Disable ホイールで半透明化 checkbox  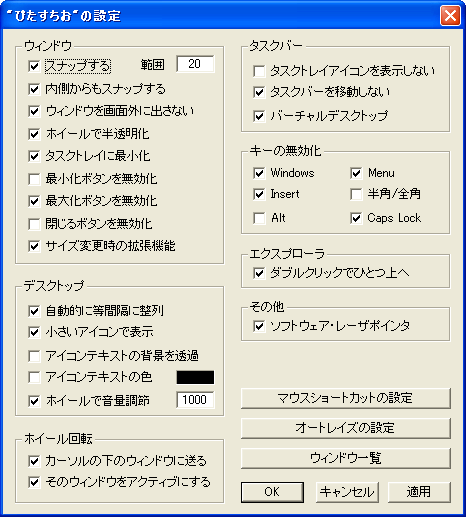(x=34, y=134)
